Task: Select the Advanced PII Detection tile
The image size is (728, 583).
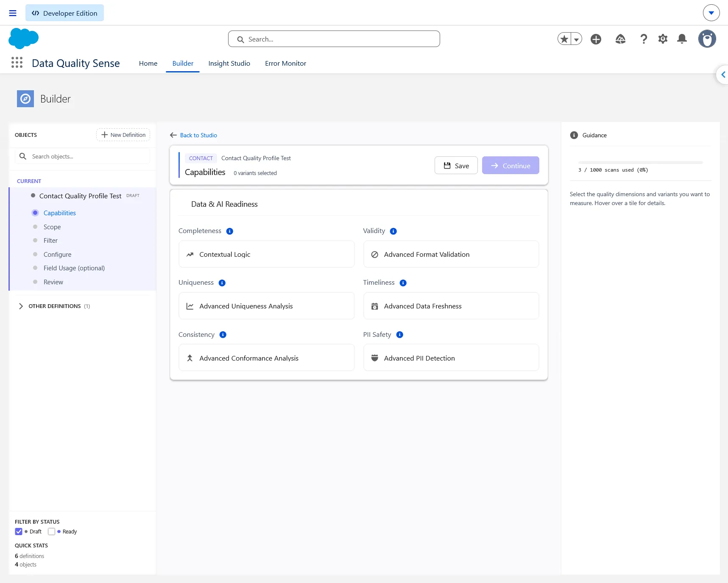Action: (451, 358)
